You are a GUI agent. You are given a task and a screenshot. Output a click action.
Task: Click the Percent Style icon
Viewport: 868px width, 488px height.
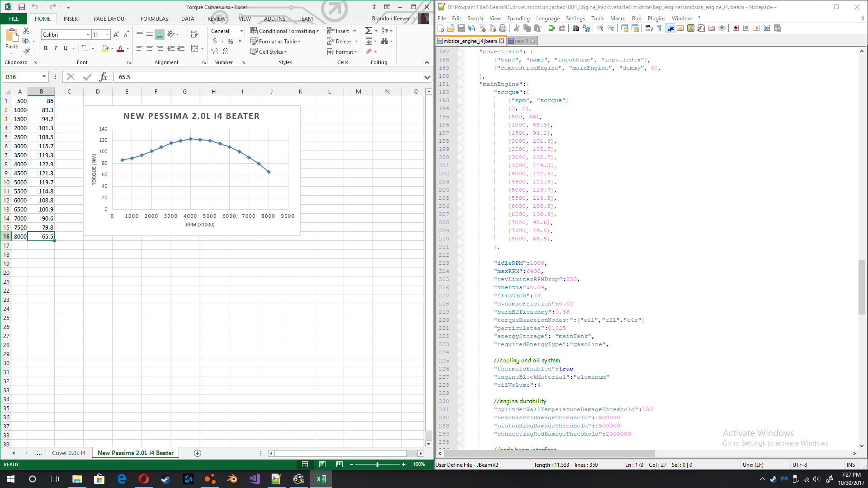[231, 41]
